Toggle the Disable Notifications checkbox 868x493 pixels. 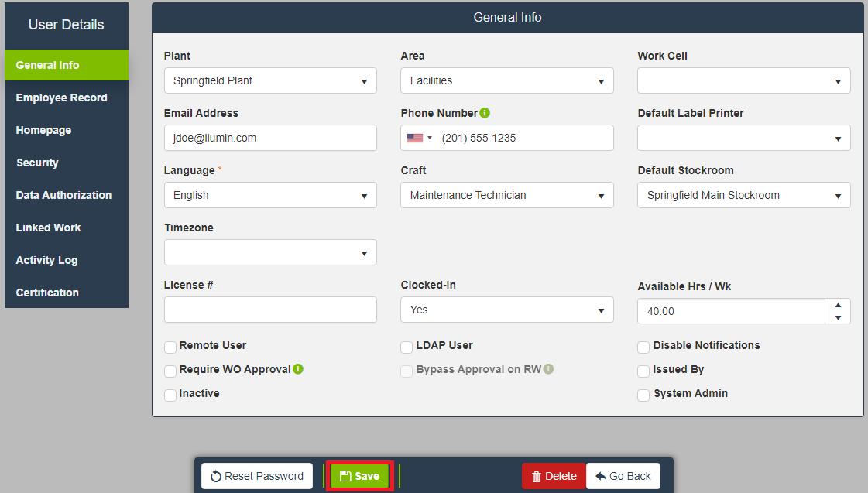click(x=643, y=347)
